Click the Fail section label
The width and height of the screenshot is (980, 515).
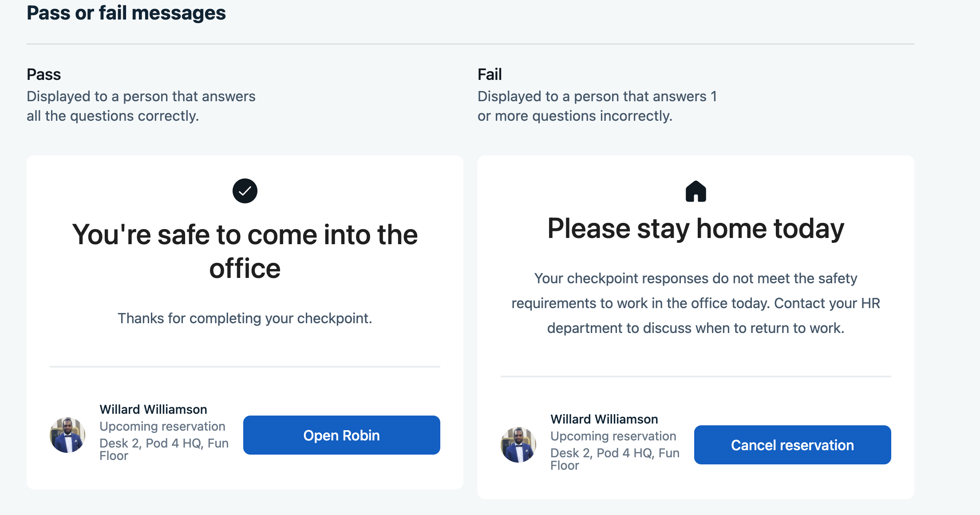coord(490,74)
